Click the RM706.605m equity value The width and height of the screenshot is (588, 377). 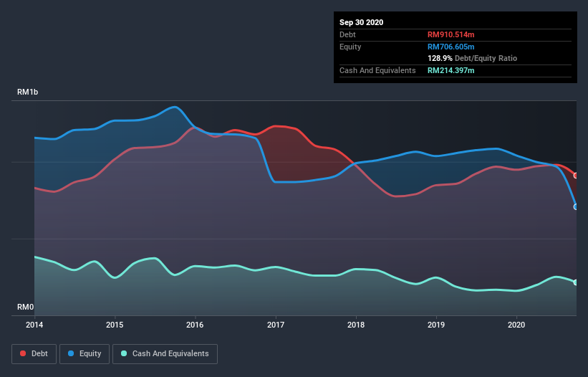[450, 47]
